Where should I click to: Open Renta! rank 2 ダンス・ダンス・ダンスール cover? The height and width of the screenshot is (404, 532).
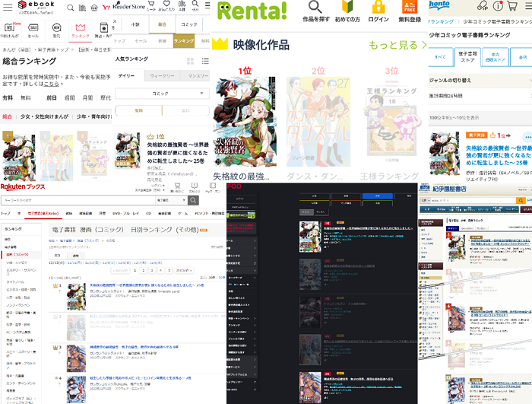point(318,121)
